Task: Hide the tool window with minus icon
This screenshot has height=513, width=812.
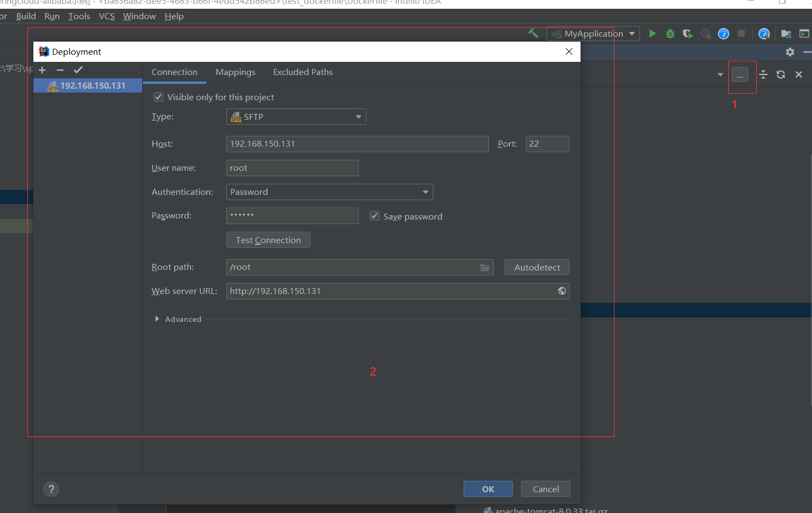Action: pos(807,52)
